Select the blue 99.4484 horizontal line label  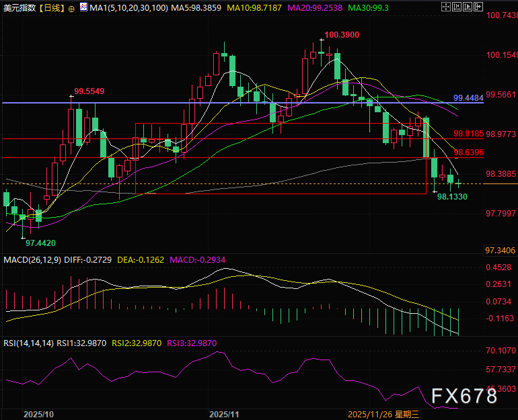(468, 97)
